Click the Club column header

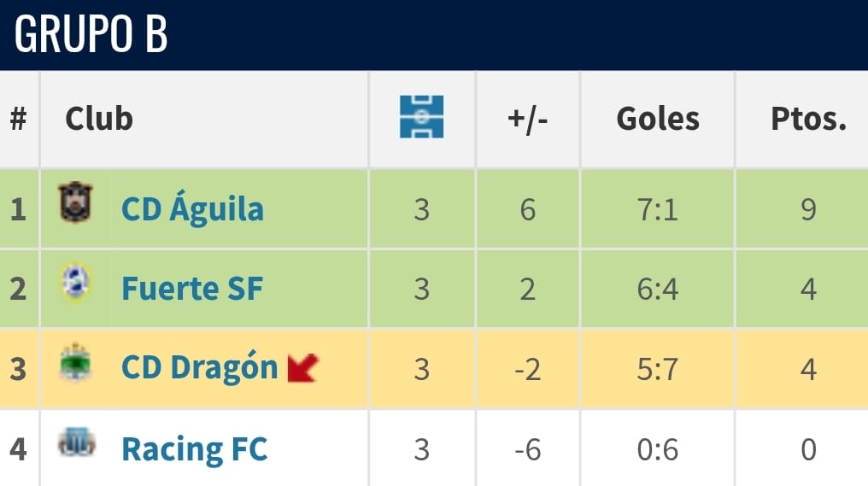[x=99, y=119]
